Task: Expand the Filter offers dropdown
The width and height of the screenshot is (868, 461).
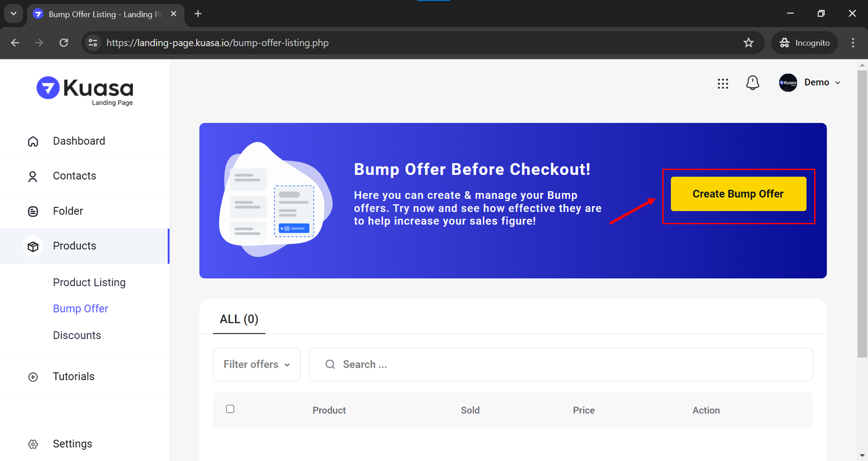Action: (x=256, y=364)
